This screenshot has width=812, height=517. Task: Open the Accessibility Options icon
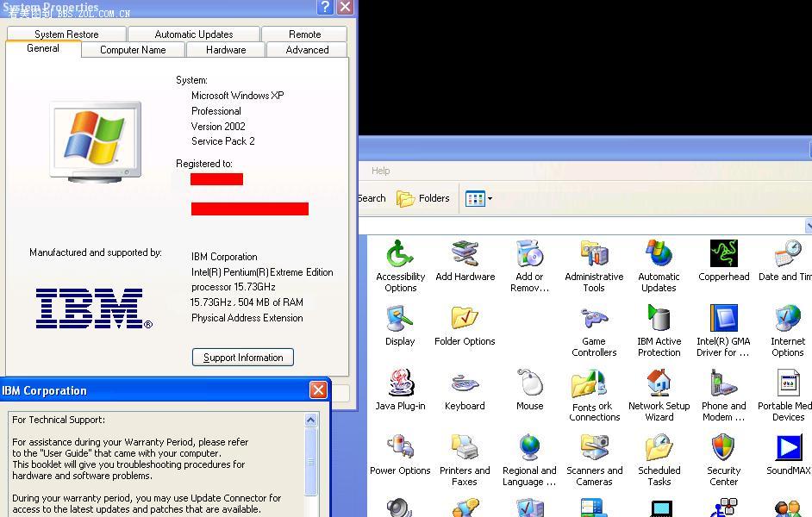tap(400, 255)
